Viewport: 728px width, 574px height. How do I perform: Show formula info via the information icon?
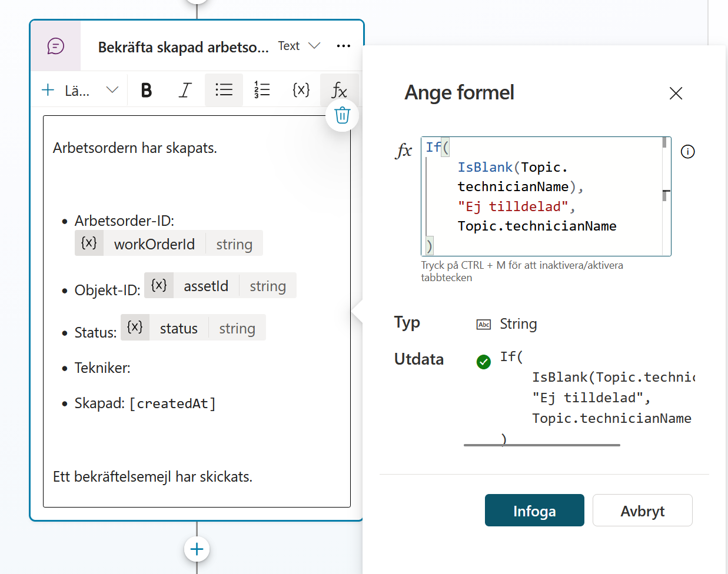point(687,152)
